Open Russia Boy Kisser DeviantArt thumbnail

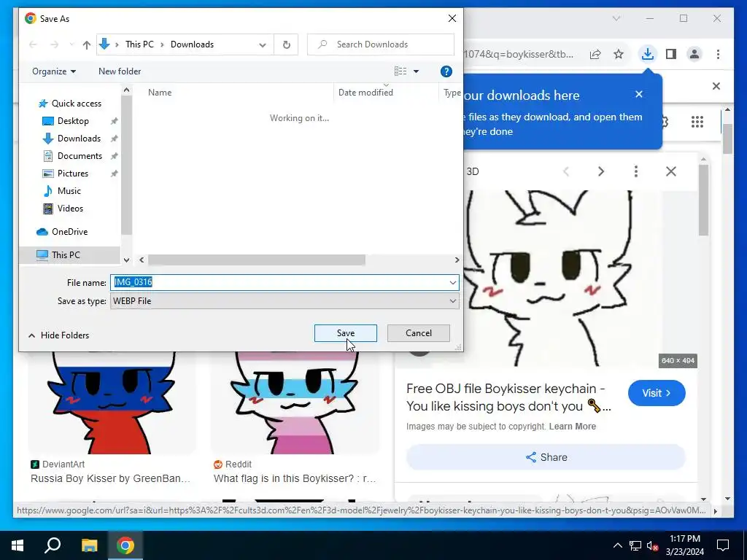pos(112,402)
